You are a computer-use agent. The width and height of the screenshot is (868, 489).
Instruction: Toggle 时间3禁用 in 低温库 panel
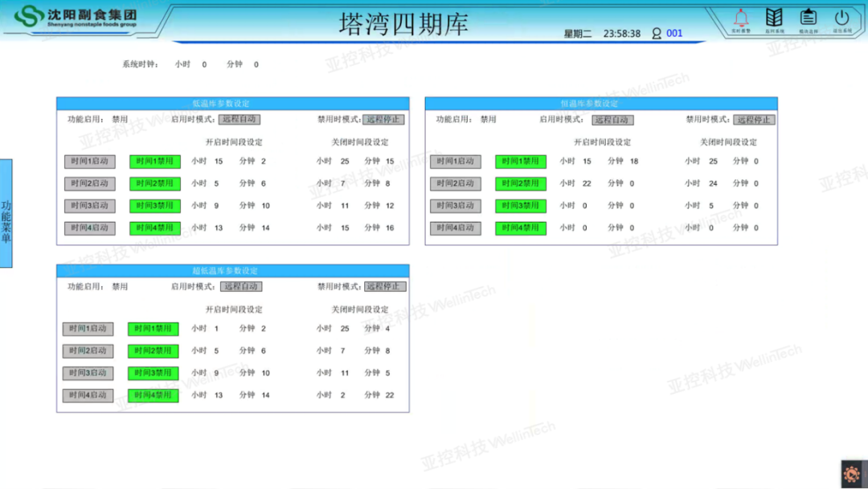pyautogui.click(x=155, y=205)
